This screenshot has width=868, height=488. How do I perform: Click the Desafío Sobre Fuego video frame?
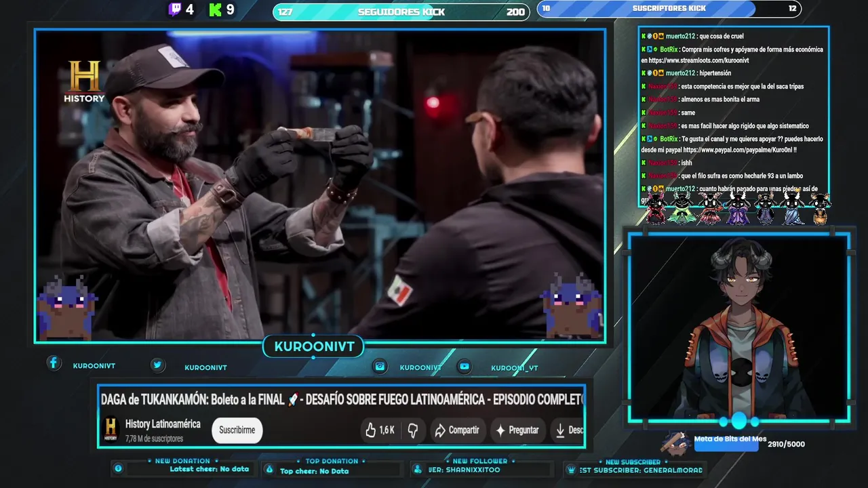click(x=320, y=185)
